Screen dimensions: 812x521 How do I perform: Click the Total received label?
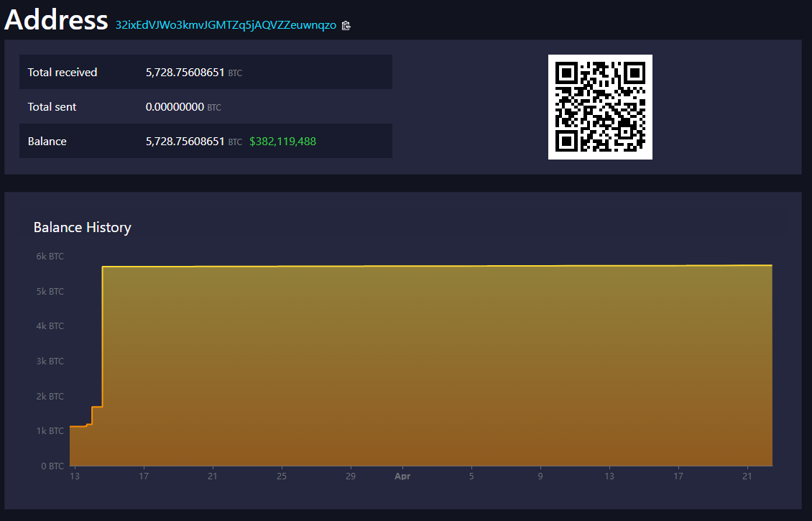(62, 73)
